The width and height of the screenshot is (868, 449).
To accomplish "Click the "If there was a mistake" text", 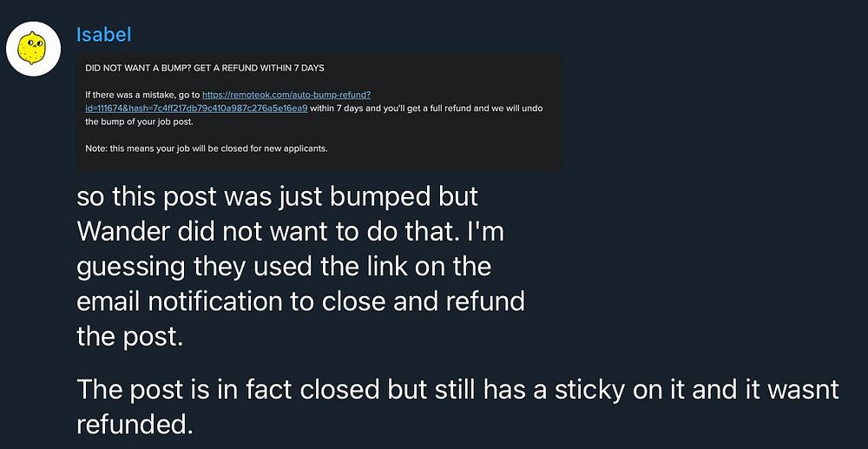I will tap(128, 93).
